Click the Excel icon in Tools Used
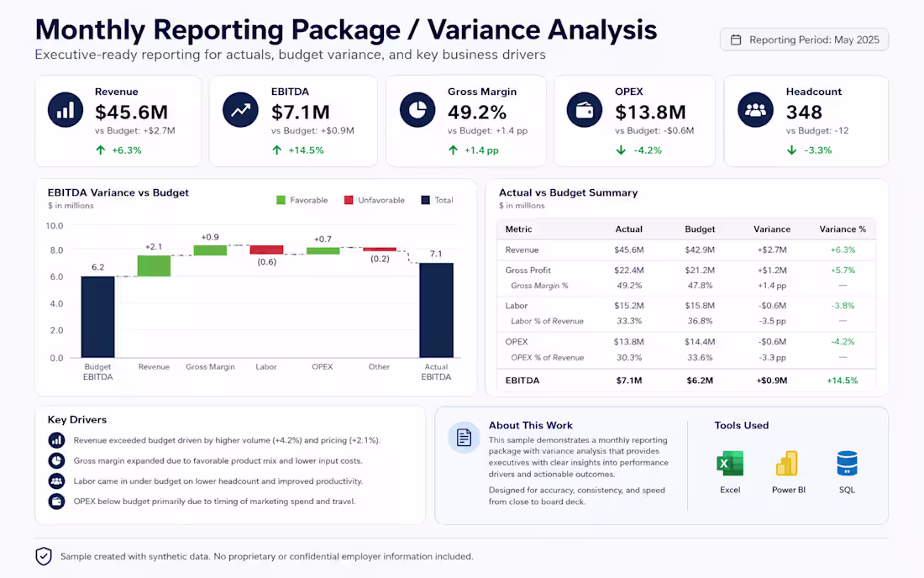Image resolution: width=924 pixels, height=578 pixels. click(730, 464)
